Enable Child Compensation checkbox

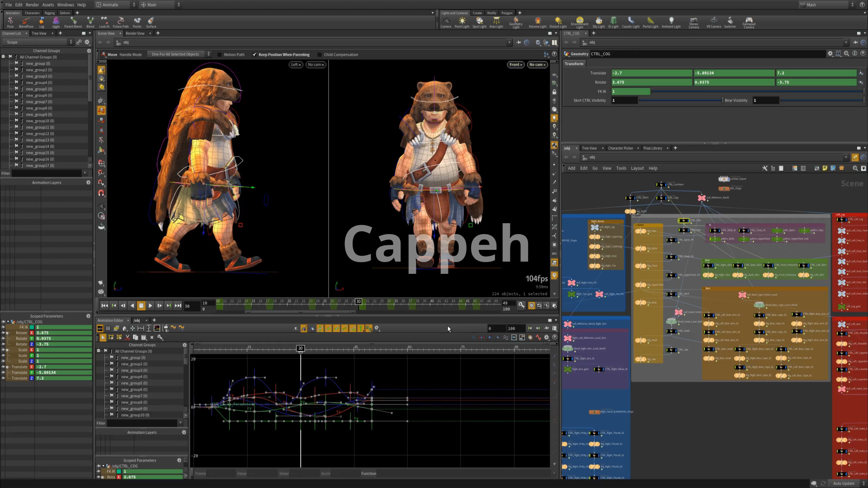320,55
